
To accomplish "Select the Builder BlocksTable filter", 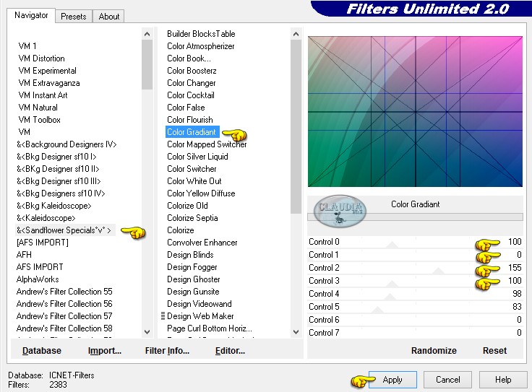I will (x=201, y=34).
